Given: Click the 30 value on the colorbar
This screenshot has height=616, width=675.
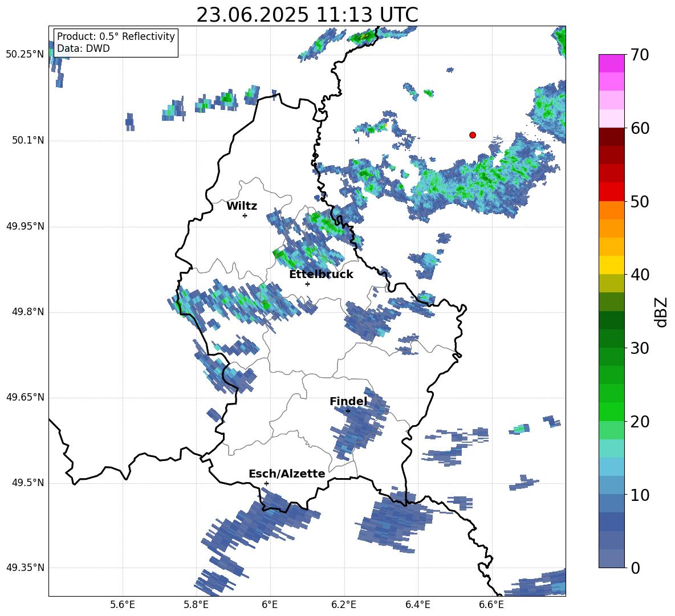Looking at the screenshot, I should (x=640, y=348).
